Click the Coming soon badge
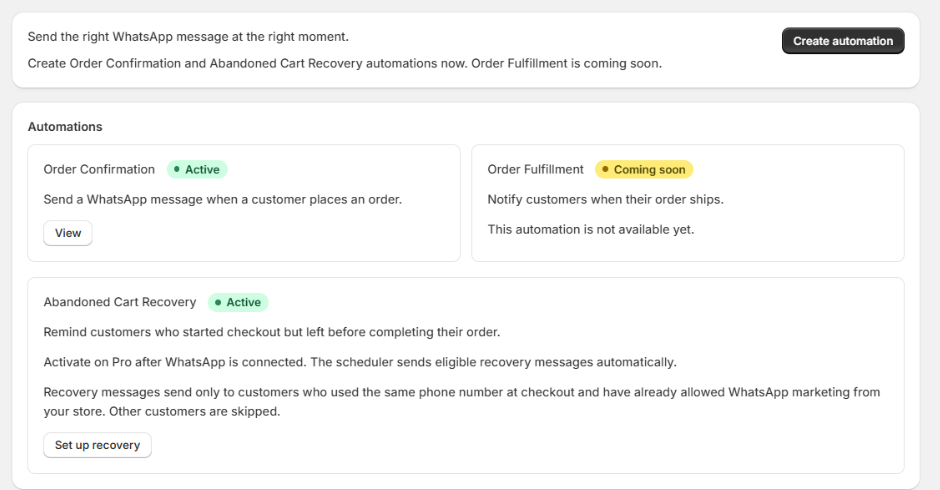 pos(644,170)
